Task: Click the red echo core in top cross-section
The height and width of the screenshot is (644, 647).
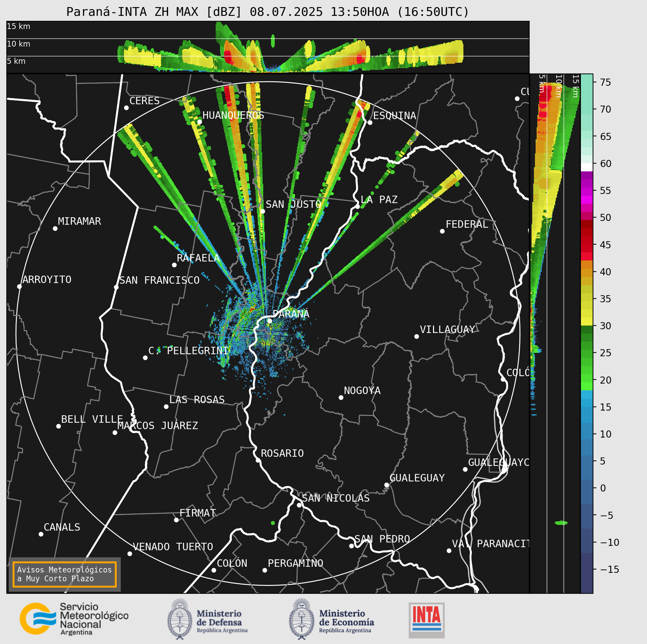Action: 228,57
